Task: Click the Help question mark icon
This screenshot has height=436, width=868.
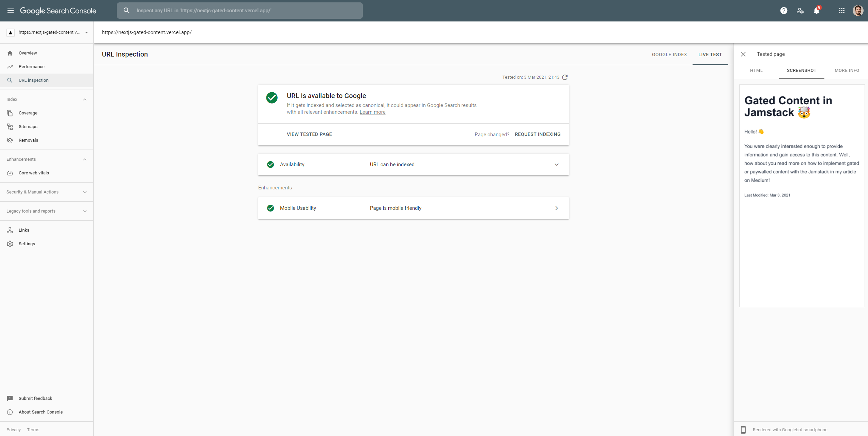Action: click(784, 11)
